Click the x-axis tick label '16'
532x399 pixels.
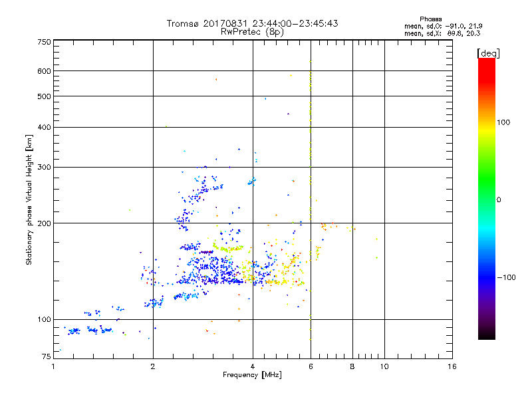pyautogui.click(x=452, y=366)
